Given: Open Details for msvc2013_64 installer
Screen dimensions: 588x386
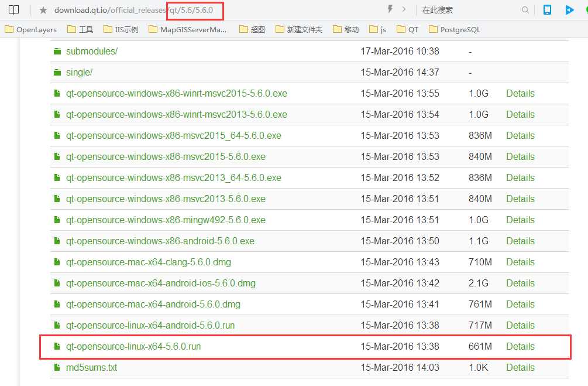Looking at the screenshot, I should point(520,177).
